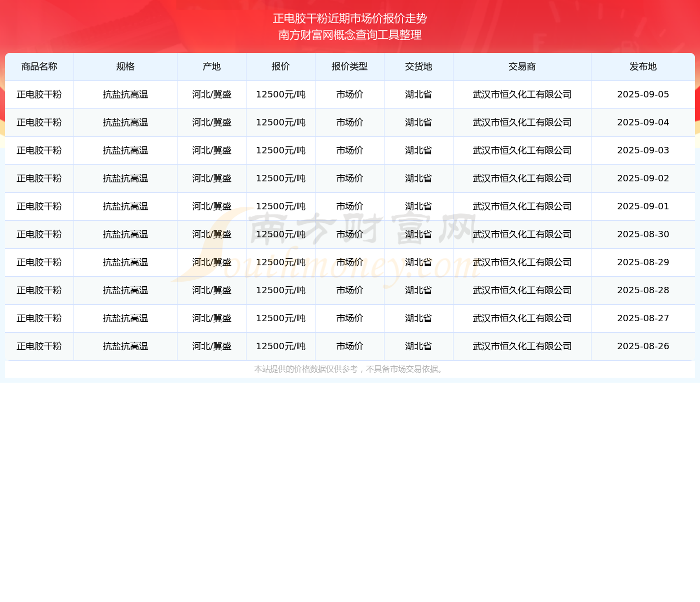Click 抗盐抗高温 in the 2025-09-02 row
Image resolution: width=700 pixels, height=602 pixels.
coord(125,178)
